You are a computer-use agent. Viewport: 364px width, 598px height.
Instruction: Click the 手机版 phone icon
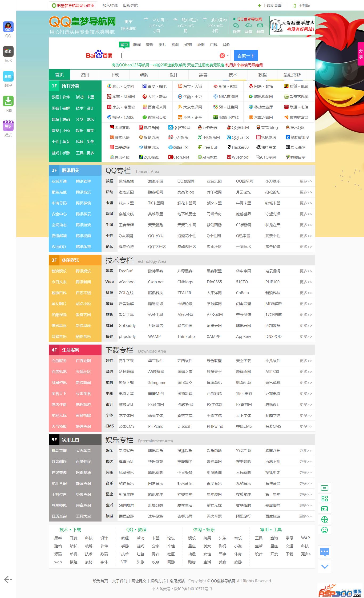(x=295, y=6)
